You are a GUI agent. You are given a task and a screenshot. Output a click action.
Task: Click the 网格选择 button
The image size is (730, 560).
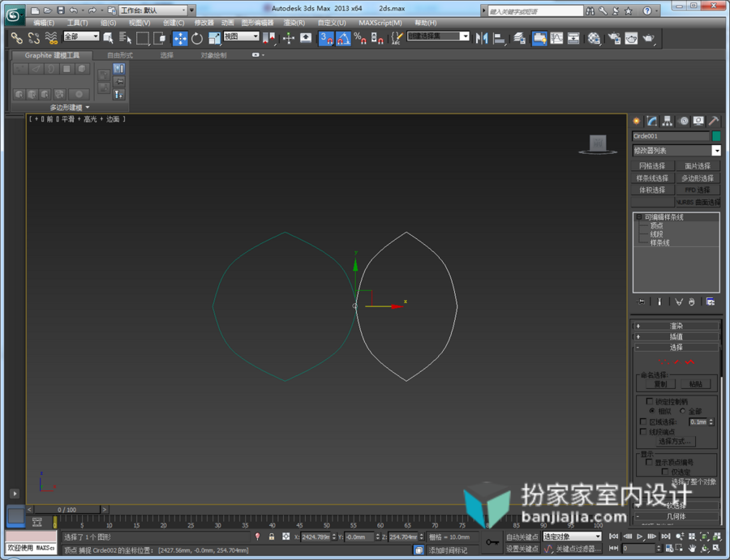tap(652, 166)
